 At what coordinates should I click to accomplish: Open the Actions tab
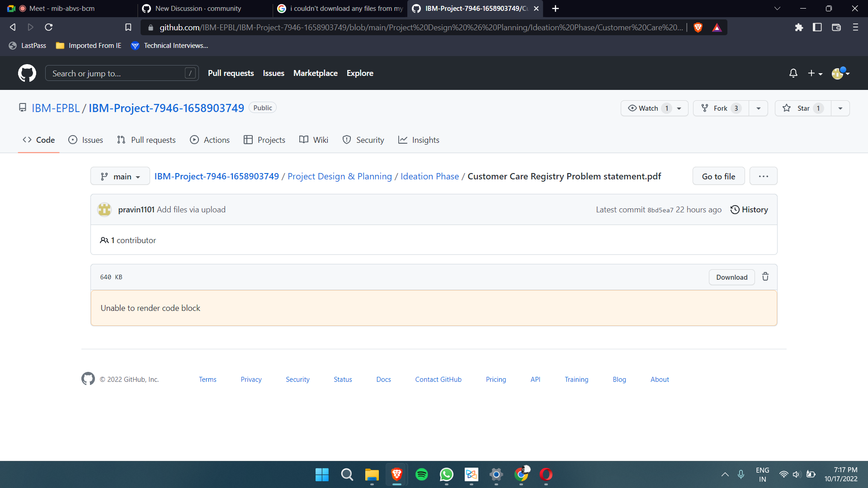click(x=210, y=140)
